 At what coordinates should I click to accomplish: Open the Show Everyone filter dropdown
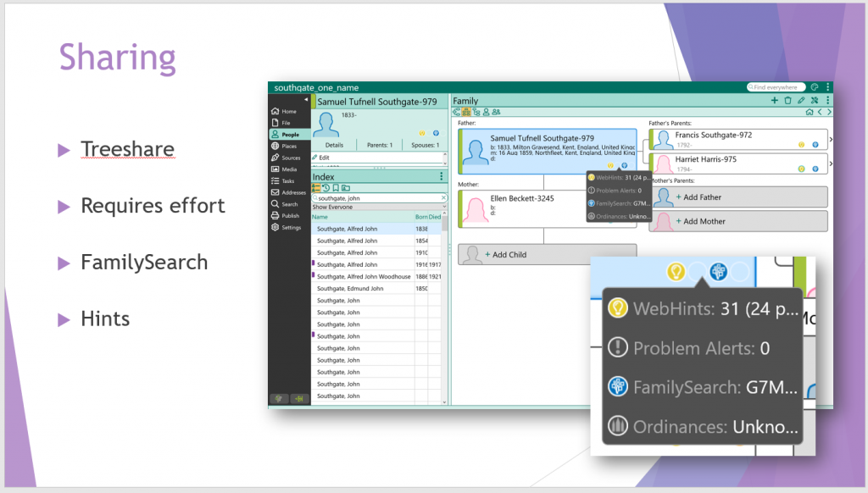379,207
